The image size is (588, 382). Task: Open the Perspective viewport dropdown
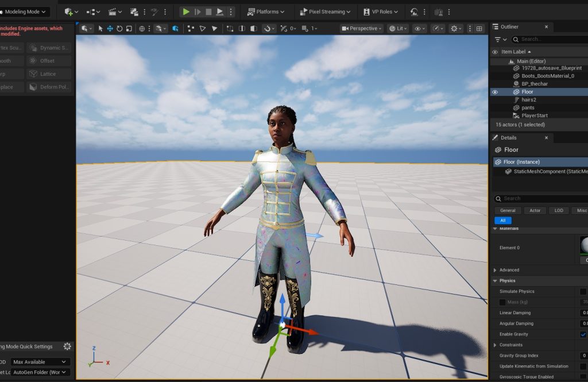pos(361,29)
